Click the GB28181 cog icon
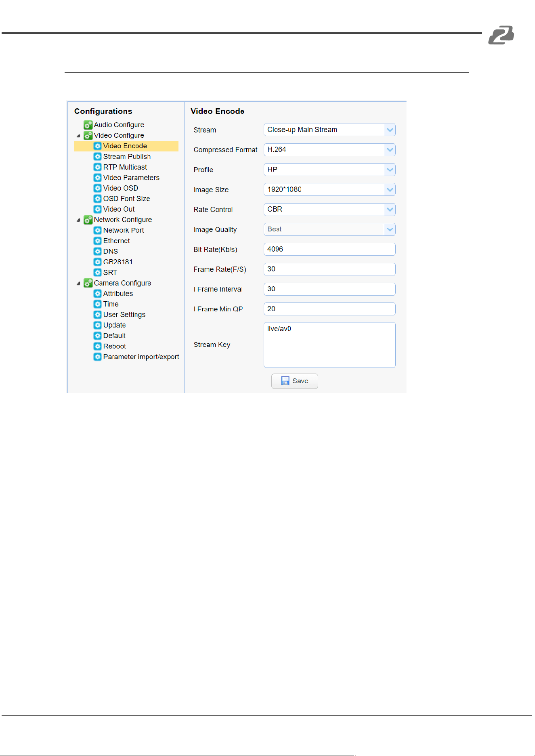535x756 pixels. coord(97,262)
